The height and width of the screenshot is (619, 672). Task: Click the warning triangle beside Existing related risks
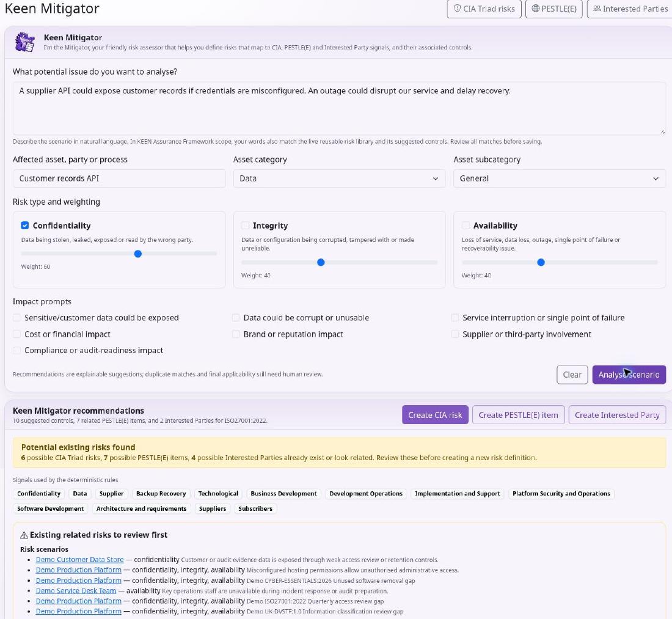(24, 535)
